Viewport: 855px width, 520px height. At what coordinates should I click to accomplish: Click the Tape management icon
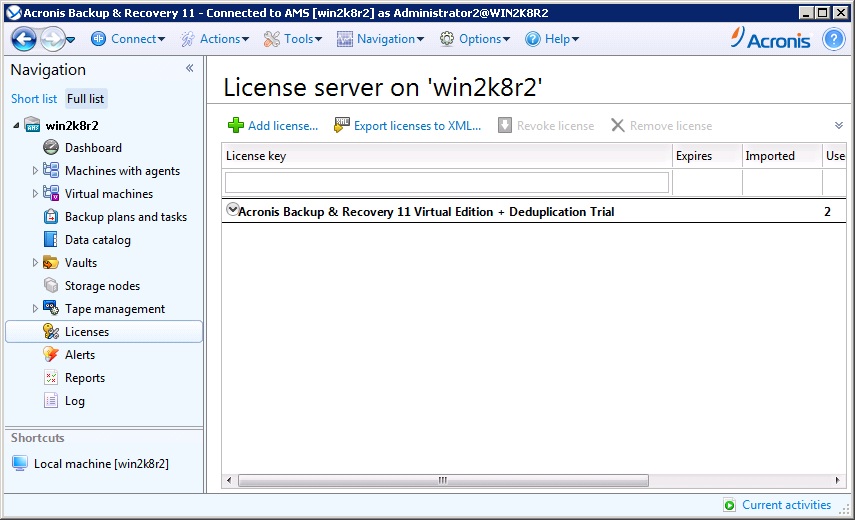coord(51,309)
